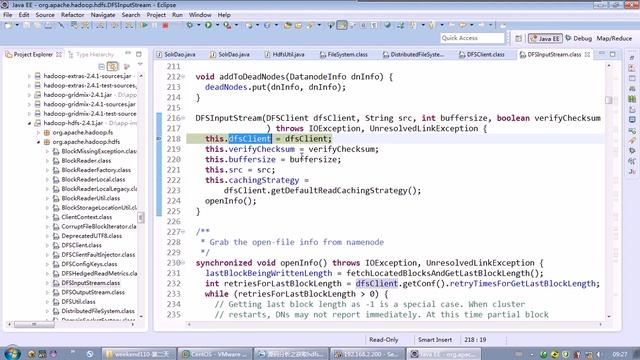Toggle the highlighted Mark Occurrences toolbar button
Image resolution: width=640 pixels, height=360 pixels.
point(342,25)
